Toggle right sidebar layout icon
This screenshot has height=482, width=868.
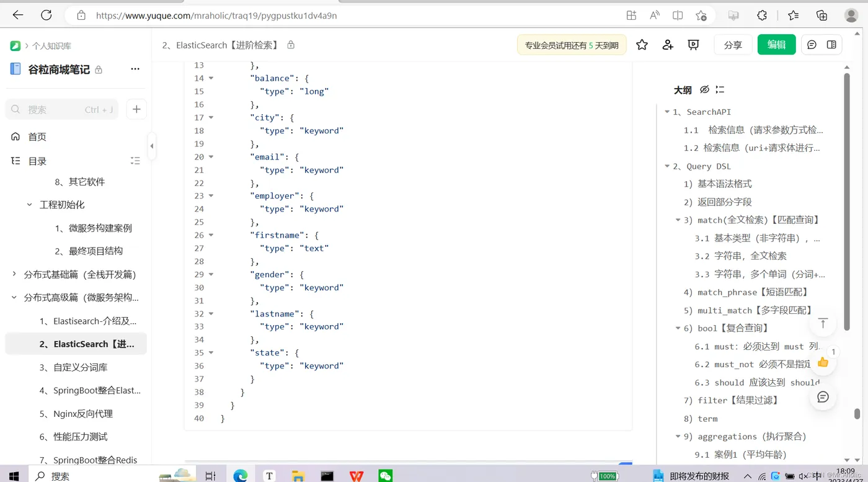(x=832, y=45)
